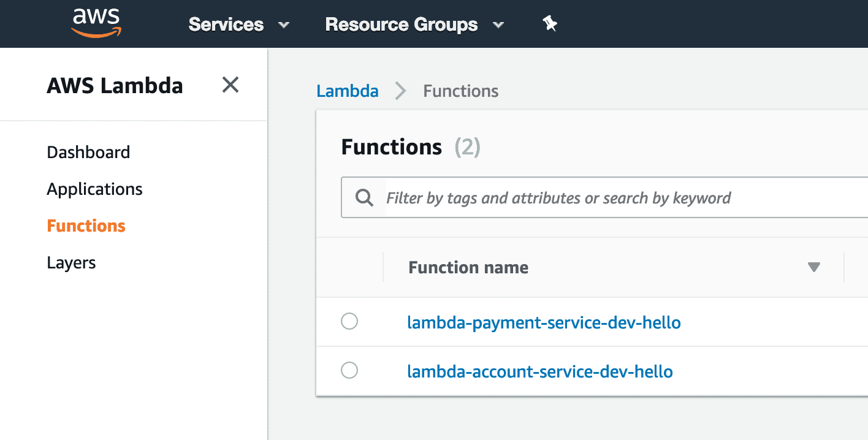Select Functions in sidebar

pyautogui.click(x=86, y=226)
